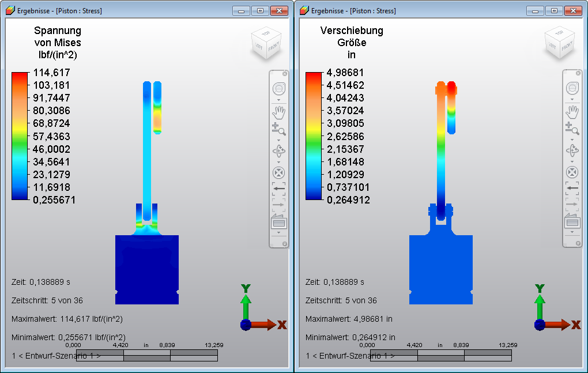Click scale ruler in Spannung window
588x373 pixels.
146,355
